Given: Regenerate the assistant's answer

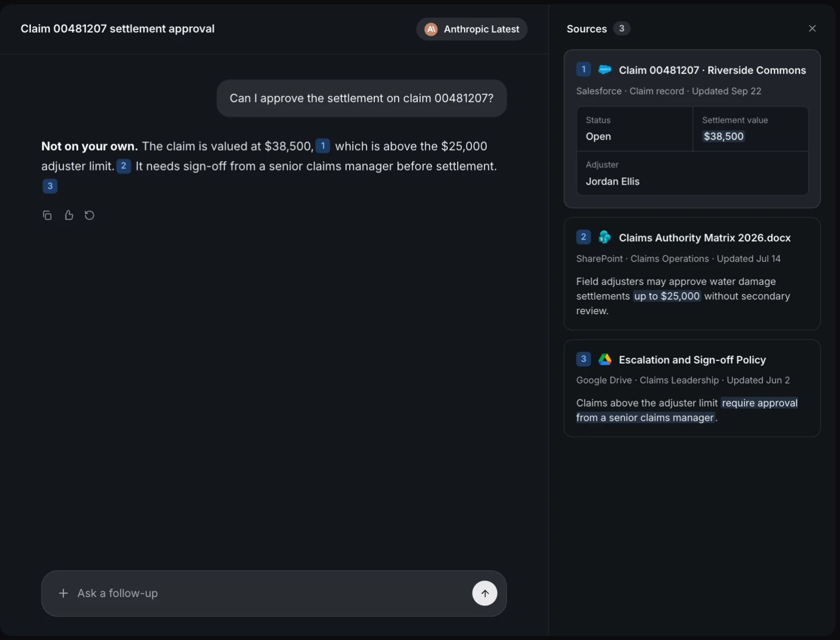Looking at the screenshot, I should tap(90, 215).
